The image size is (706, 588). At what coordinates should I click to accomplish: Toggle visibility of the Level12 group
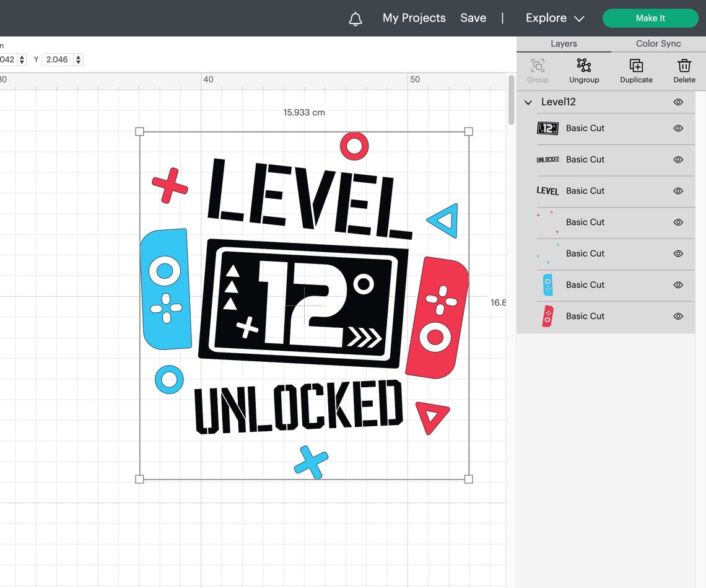coord(678,102)
